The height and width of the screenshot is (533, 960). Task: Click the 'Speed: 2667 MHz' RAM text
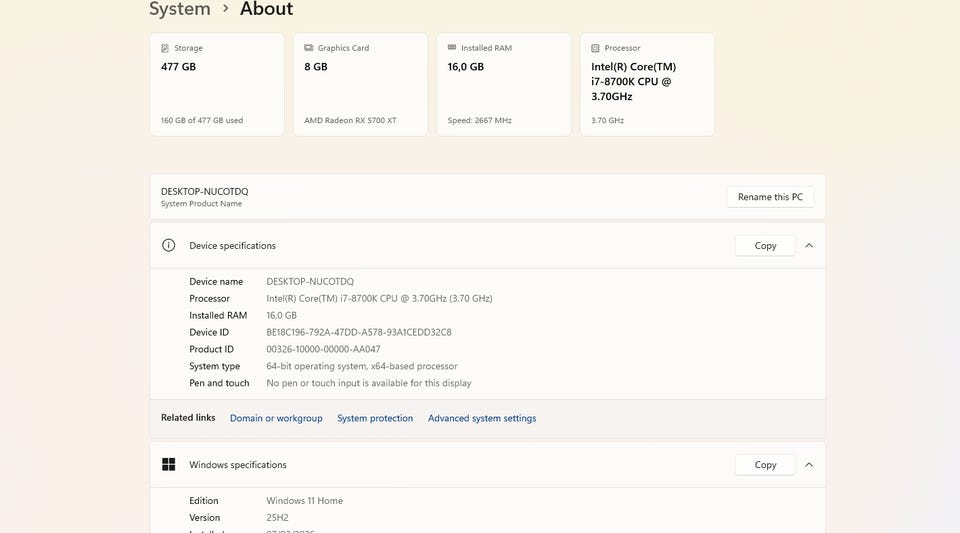coord(480,120)
